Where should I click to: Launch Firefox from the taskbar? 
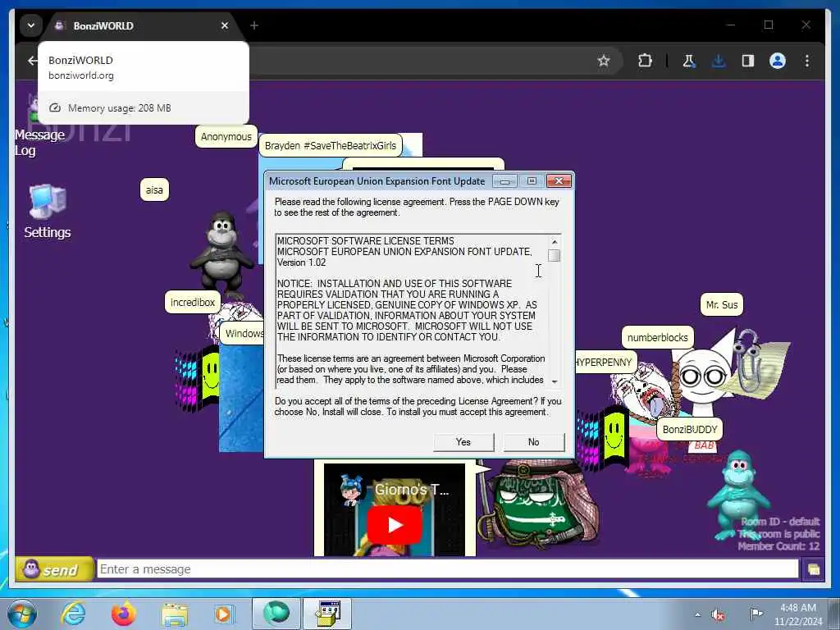[x=123, y=614]
